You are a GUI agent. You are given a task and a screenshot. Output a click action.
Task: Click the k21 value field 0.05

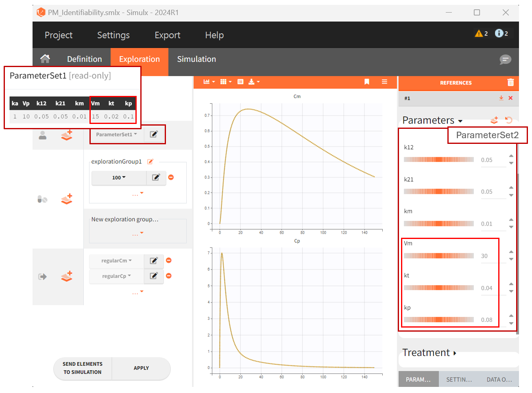click(x=493, y=192)
